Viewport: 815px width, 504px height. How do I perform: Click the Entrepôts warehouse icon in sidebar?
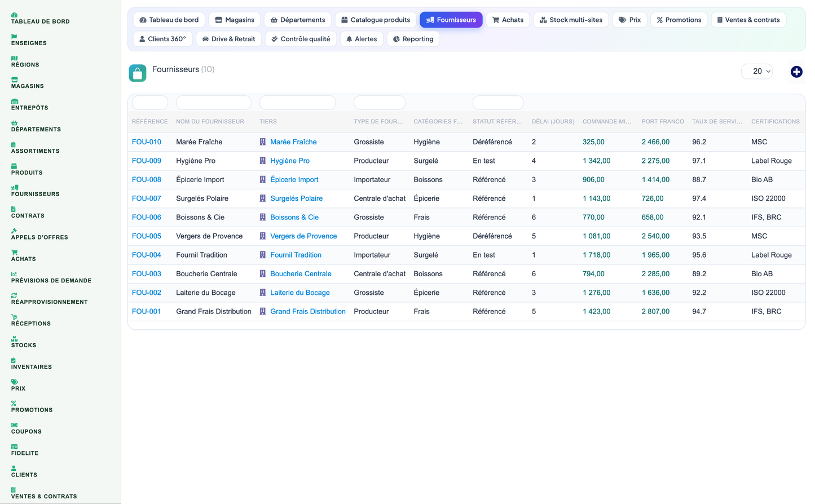14,101
